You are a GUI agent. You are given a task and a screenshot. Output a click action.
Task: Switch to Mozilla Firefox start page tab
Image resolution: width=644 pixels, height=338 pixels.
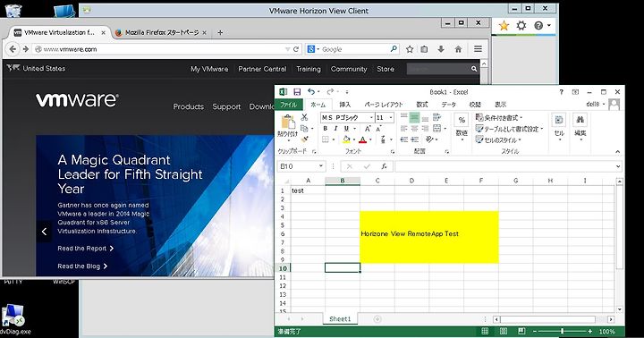pyautogui.click(x=162, y=32)
